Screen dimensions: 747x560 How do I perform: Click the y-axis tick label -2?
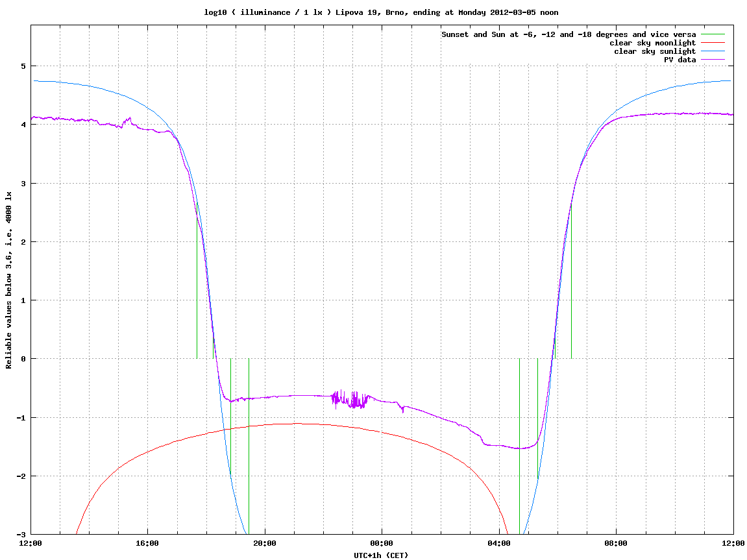(x=21, y=476)
